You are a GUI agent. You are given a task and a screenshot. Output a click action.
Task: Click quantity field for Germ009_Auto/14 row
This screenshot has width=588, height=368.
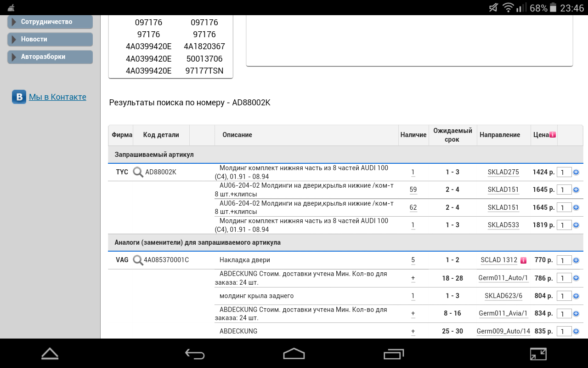[x=564, y=331]
